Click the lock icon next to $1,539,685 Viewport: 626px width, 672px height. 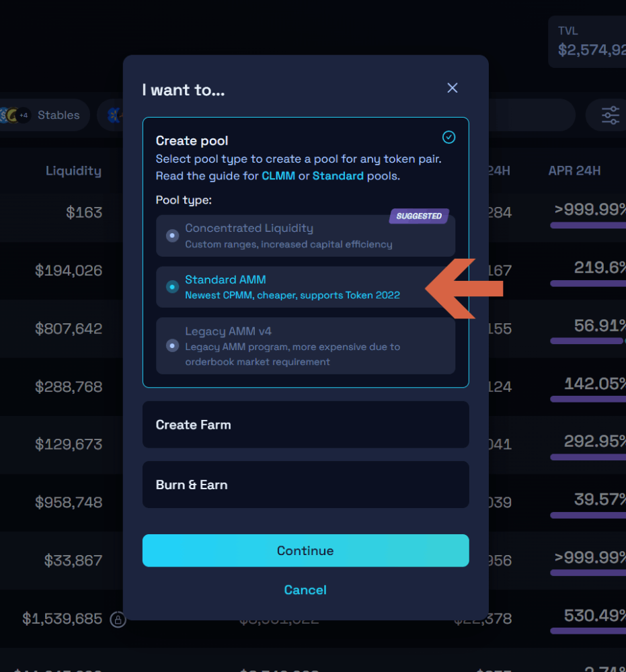118,619
